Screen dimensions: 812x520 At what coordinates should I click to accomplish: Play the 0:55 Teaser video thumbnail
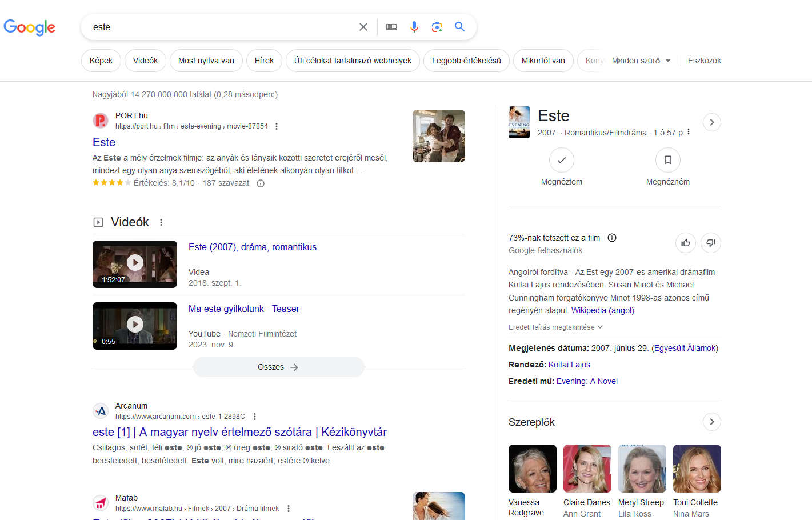(135, 326)
